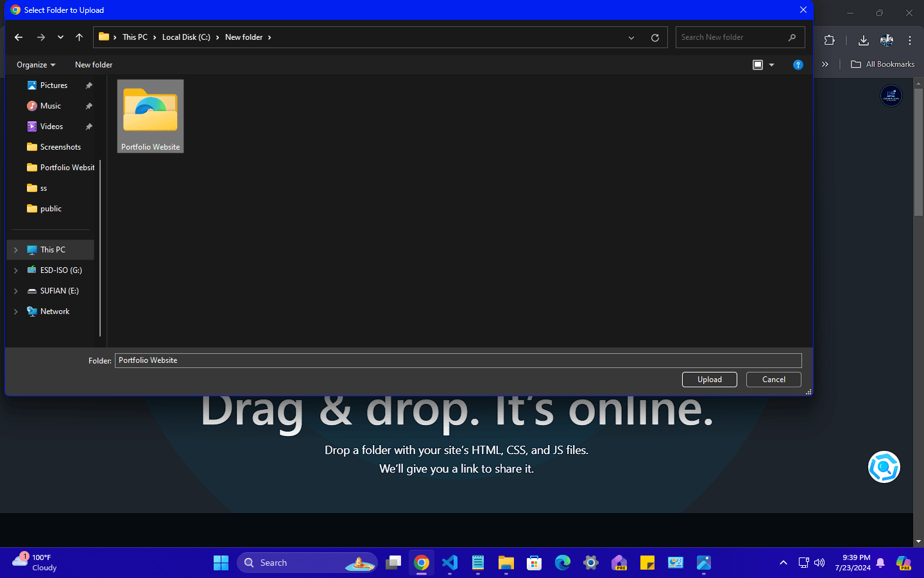Viewport: 924px width, 578px height.
Task: Open Chrome profile avatar
Action: click(887, 40)
